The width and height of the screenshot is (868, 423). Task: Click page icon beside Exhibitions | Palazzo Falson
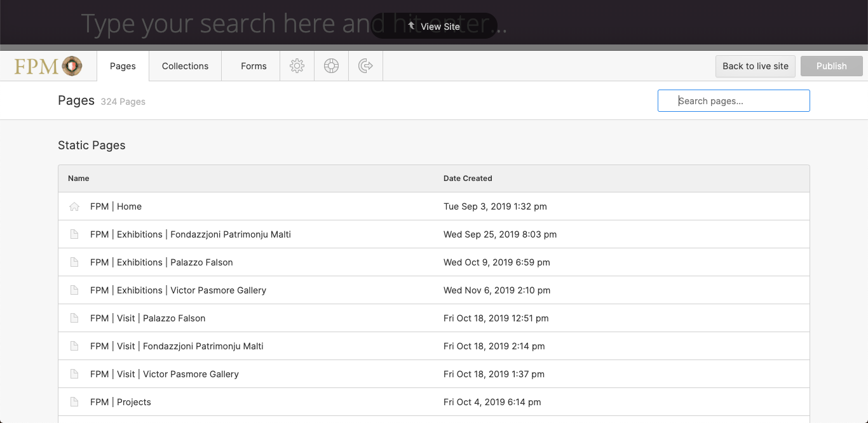(x=74, y=262)
